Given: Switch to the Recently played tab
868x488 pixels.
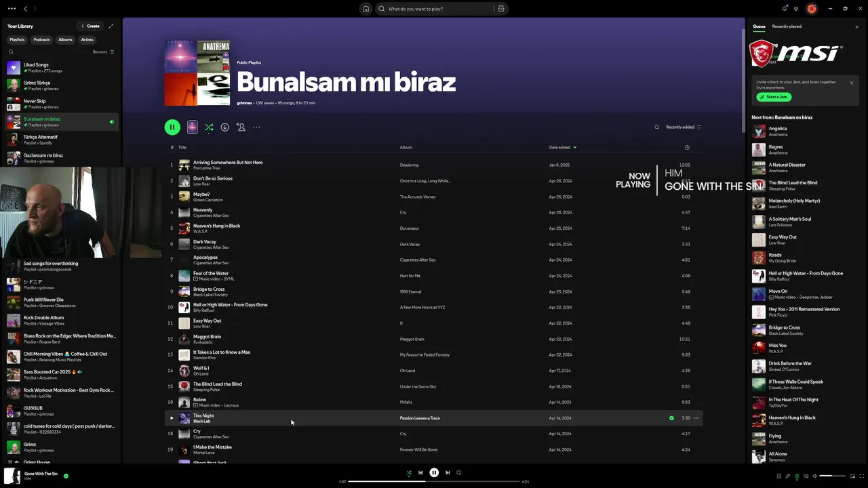Looking at the screenshot, I should click(787, 26).
